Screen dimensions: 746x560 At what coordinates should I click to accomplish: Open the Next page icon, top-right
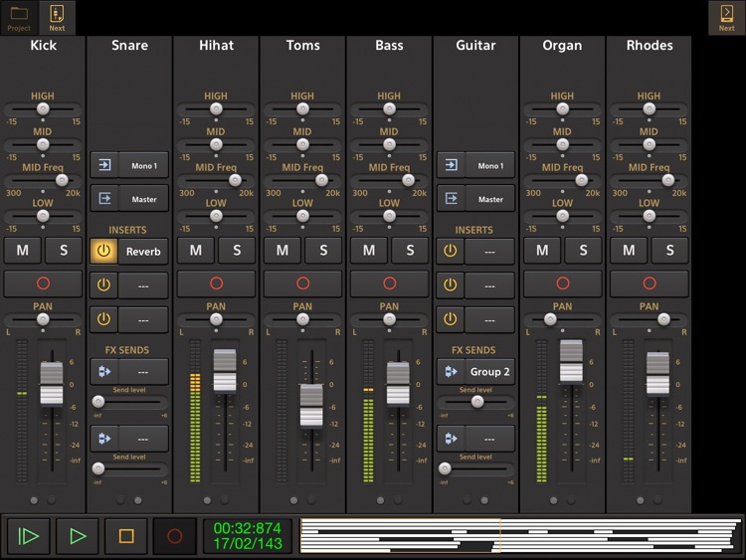tap(726, 18)
